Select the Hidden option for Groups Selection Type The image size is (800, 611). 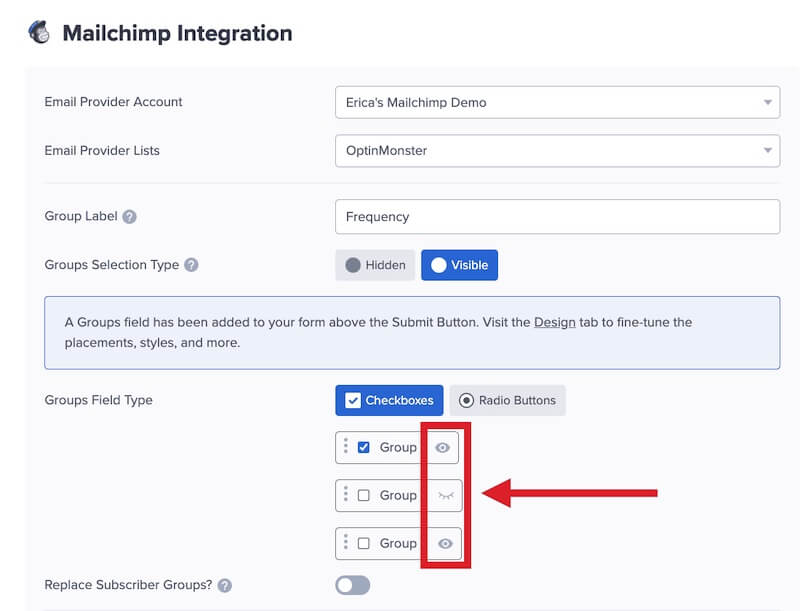375,265
